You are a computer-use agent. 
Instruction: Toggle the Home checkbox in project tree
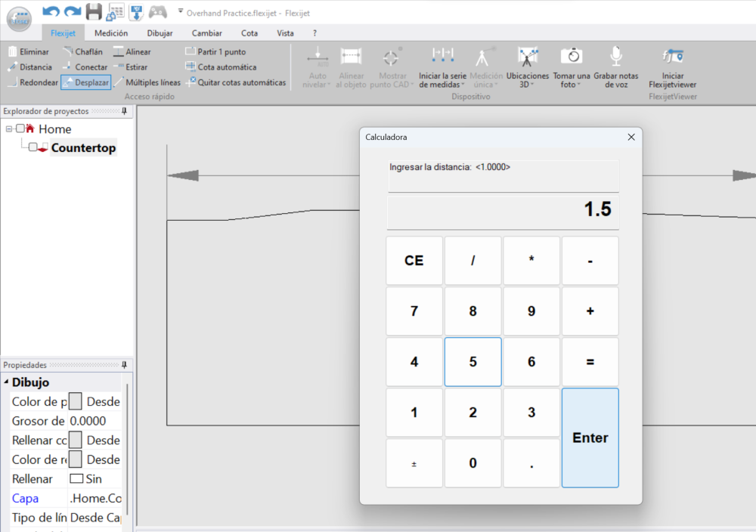coord(20,129)
